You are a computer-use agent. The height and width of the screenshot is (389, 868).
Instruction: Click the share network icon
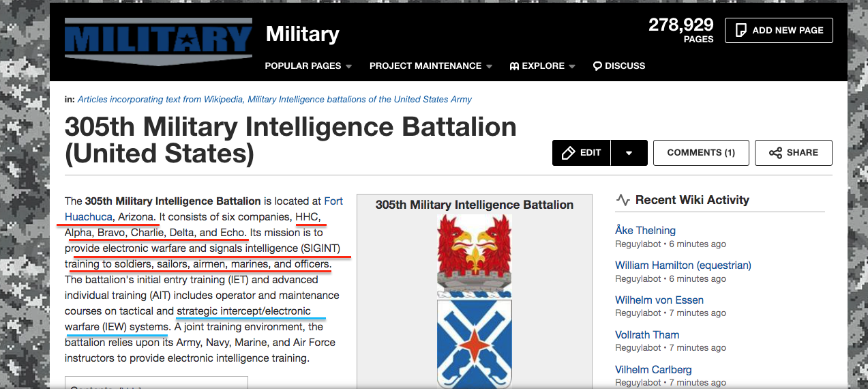pyautogui.click(x=775, y=153)
